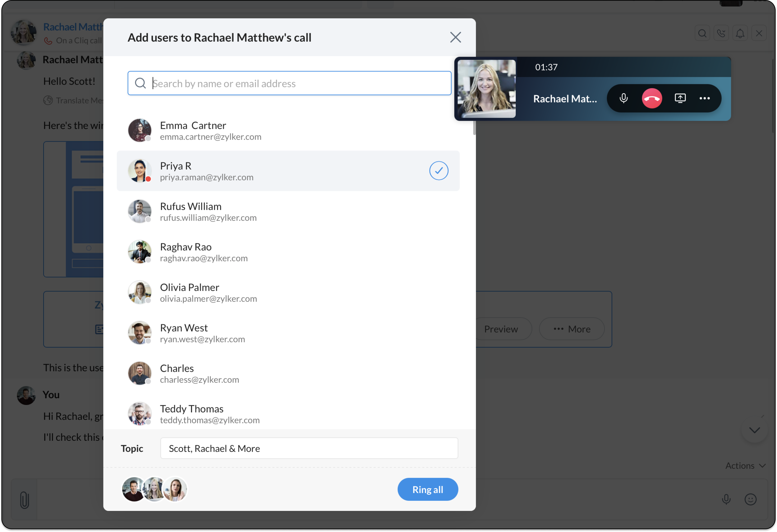Open emoji picker in message bar
The width and height of the screenshot is (777, 532).
(750, 499)
